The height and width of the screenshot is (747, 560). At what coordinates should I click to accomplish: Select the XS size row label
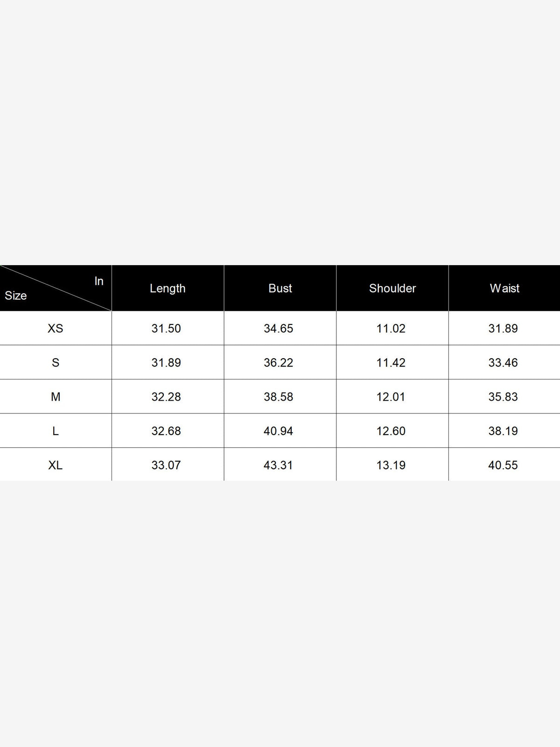[55, 328]
